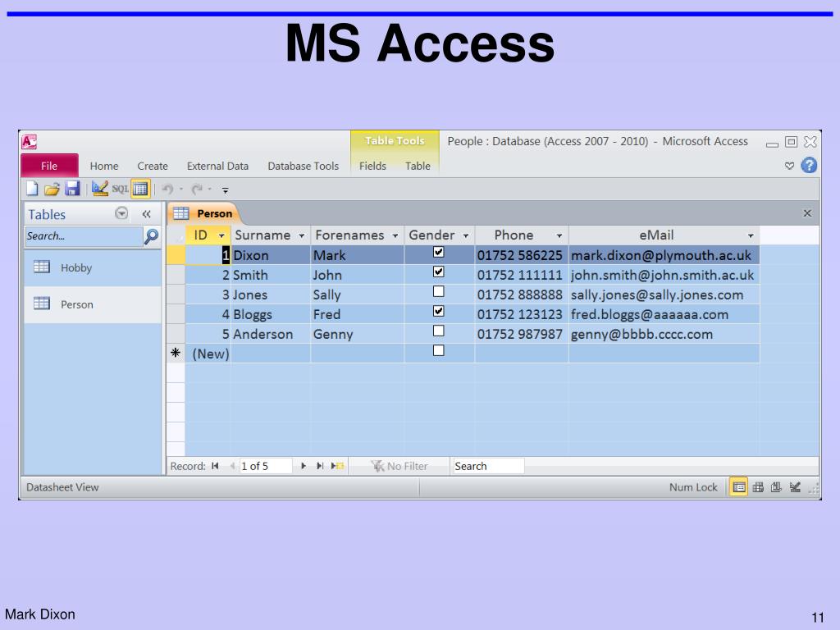Open the Tables pane category dropdown
Viewport: 840px width, 630px height.
tap(121, 214)
